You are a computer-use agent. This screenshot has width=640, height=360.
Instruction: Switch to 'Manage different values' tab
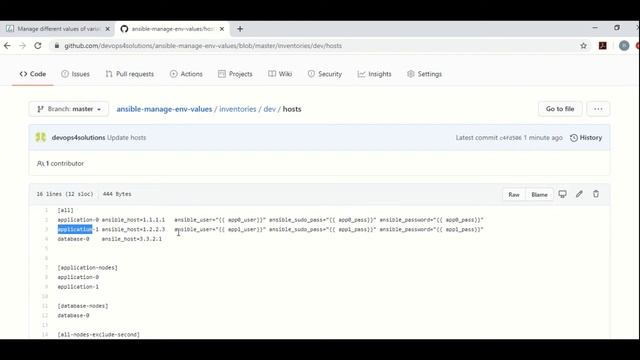pyautogui.click(x=58, y=29)
